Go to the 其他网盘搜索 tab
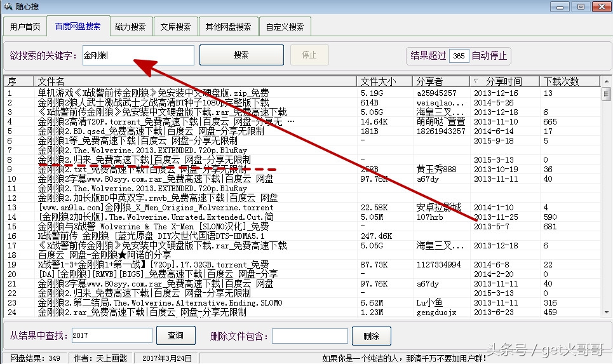The image size is (613, 364). tap(228, 27)
